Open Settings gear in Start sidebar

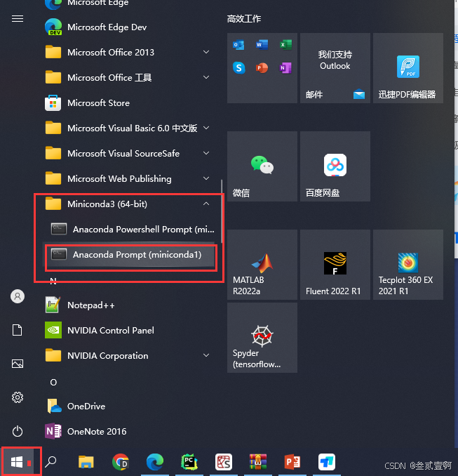tap(18, 397)
